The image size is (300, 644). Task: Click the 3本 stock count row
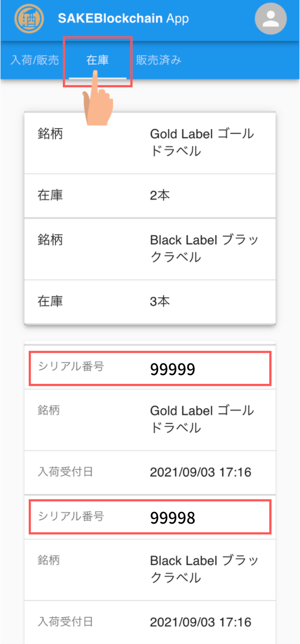click(x=150, y=301)
